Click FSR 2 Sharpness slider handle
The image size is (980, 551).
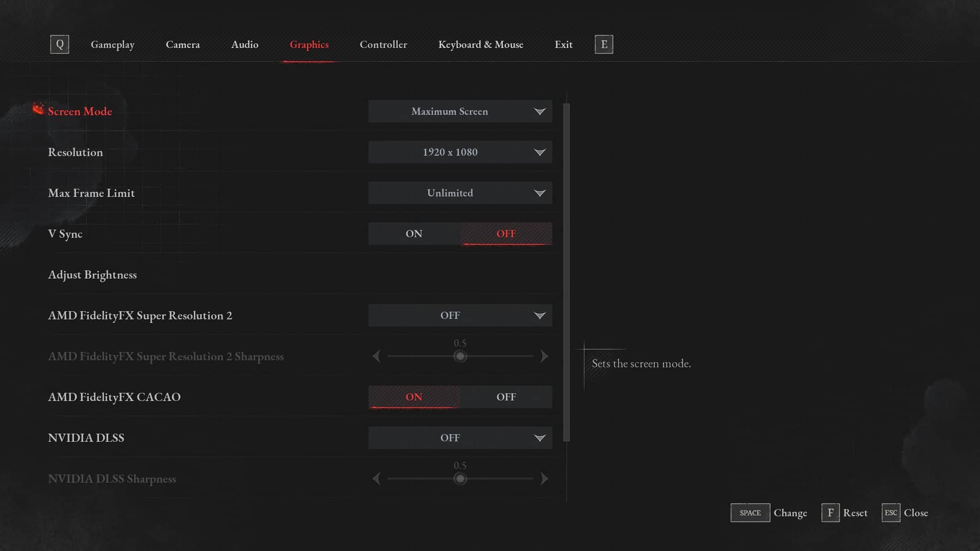click(x=460, y=356)
